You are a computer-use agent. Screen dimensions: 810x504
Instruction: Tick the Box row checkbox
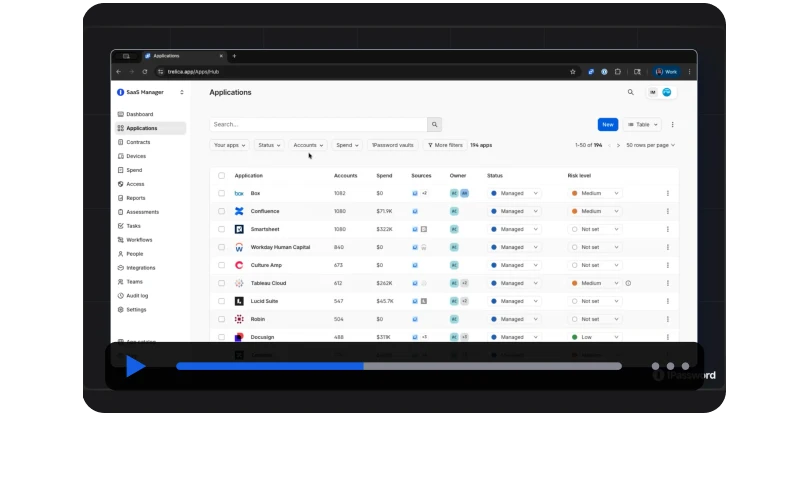click(x=222, y=193)
